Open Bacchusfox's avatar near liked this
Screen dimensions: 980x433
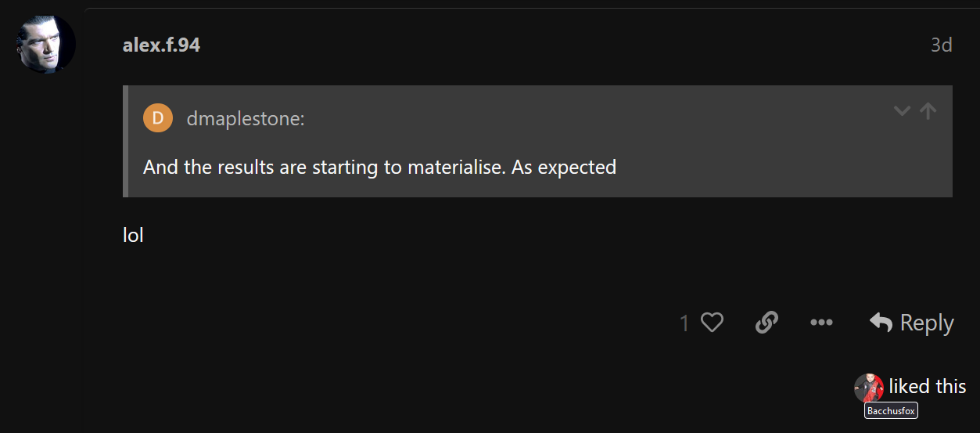coord(869,388)
